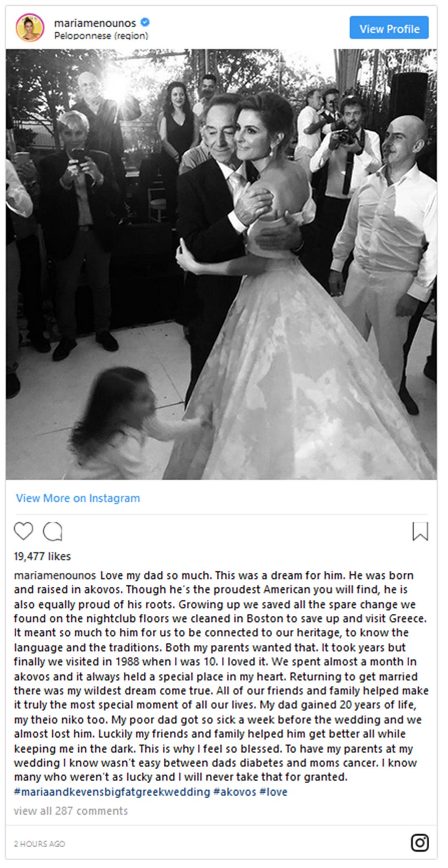Screen dimensions: 448x868
Task: Click the caption text paragraph
Action: point(221,677)
